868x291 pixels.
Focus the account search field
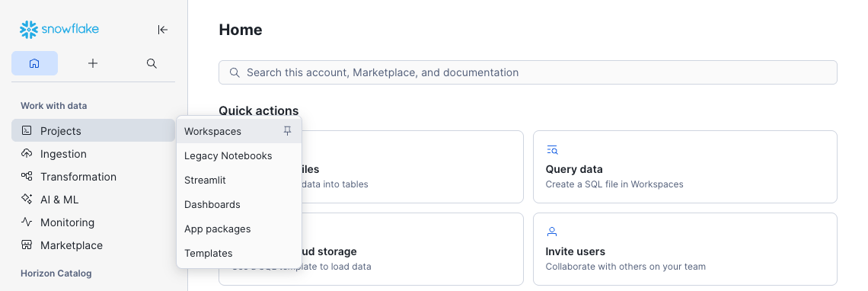pyautogui.click(x=528, y=72)
